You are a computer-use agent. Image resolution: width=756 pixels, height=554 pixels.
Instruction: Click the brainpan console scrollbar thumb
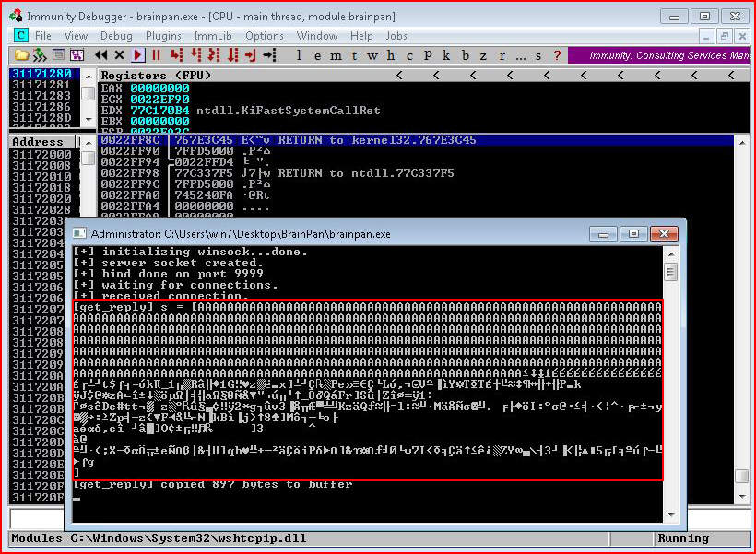[670, 272]
